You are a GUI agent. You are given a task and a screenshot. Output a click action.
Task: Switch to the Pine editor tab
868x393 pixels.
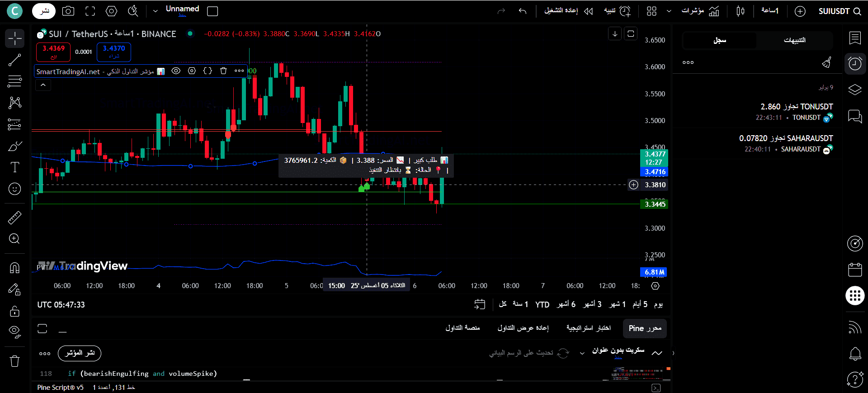coord(645,328)
